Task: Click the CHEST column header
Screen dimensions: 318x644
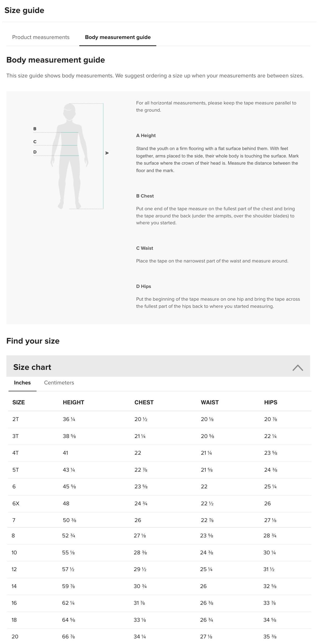Action: 144,402
